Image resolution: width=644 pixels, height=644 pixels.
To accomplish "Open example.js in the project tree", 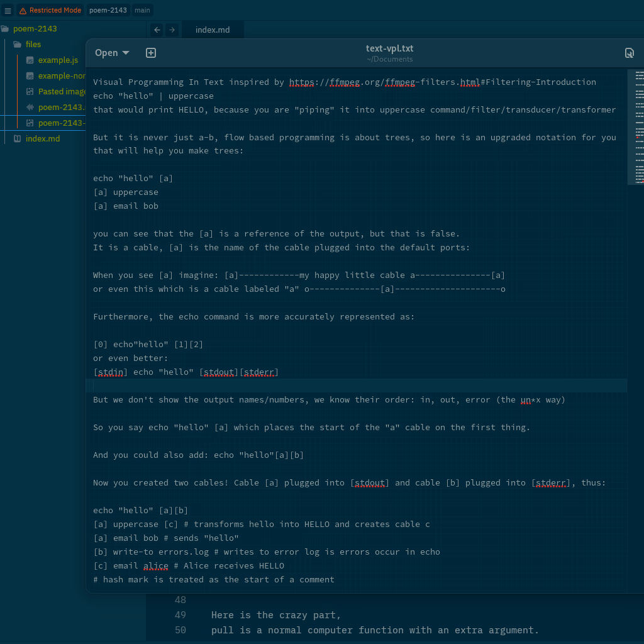I will point(58,60).
